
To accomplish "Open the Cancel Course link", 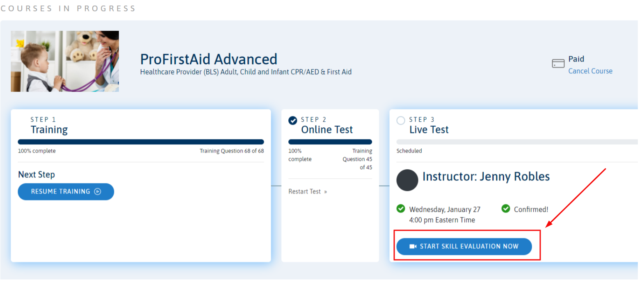I will tap(590, 71).
